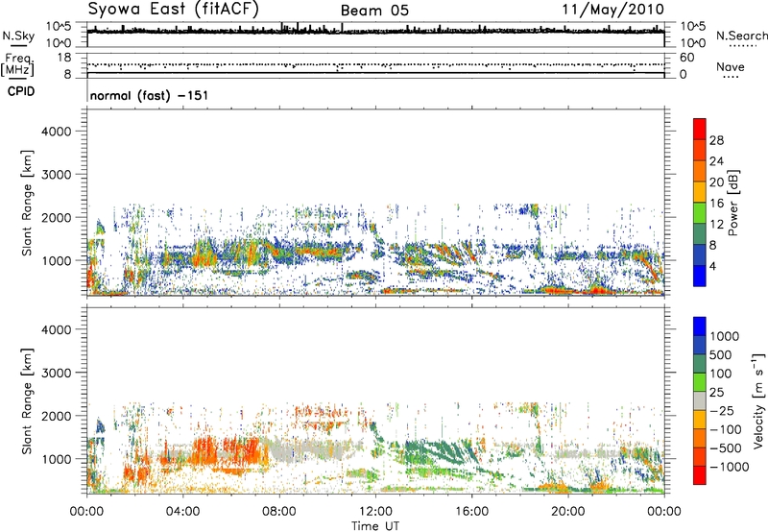The height and width of the screenshot is (532, 768).
Task: Click the "3000" range tick of velocity panel
Action: (x=57, y=373)
